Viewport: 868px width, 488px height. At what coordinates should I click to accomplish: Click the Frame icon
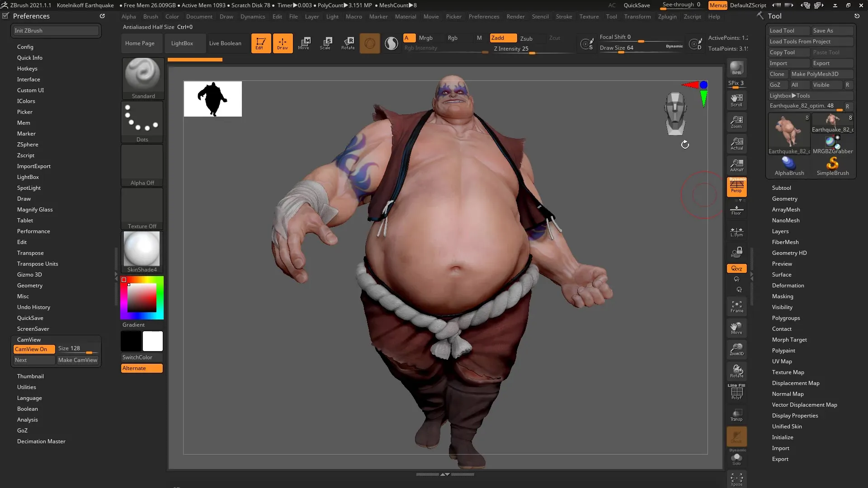(736, 306)
